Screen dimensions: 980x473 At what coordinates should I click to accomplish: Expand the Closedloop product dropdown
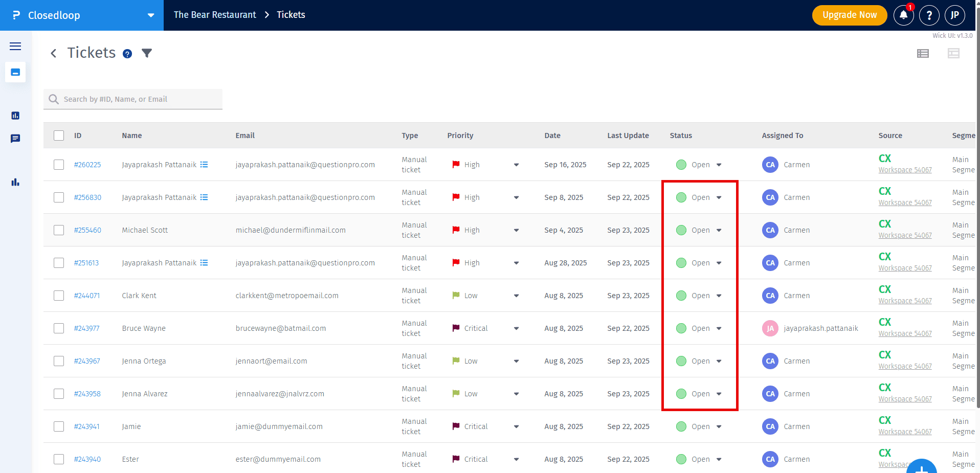150,15
